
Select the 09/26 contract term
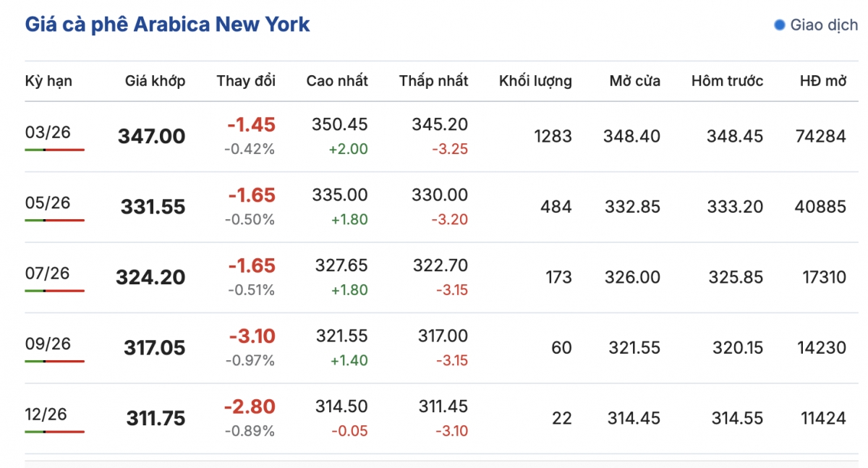(48, 344)
